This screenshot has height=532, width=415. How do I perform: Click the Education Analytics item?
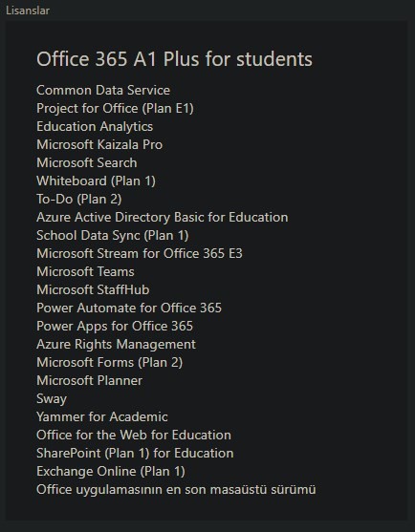pyautogui.click(x=95, y=127)
